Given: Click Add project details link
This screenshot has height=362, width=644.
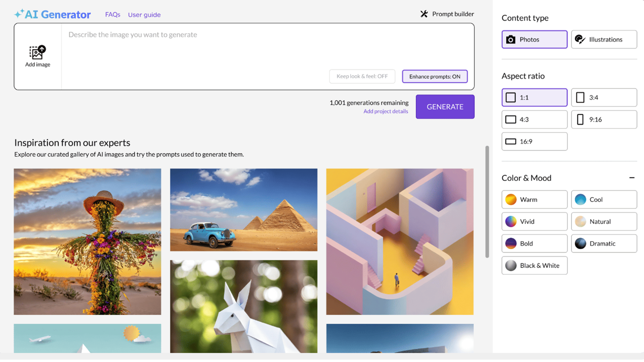Looking at the screenshot, I should (x=386, y=111).
